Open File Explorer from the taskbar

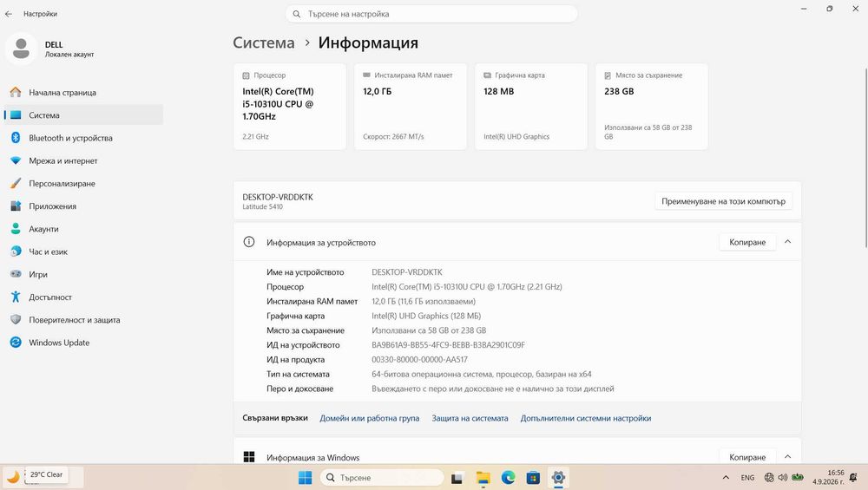(x=483, y=478)
